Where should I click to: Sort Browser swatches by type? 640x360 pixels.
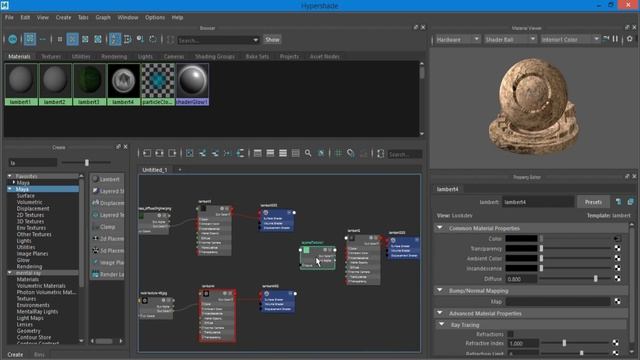tap(127, 39)
